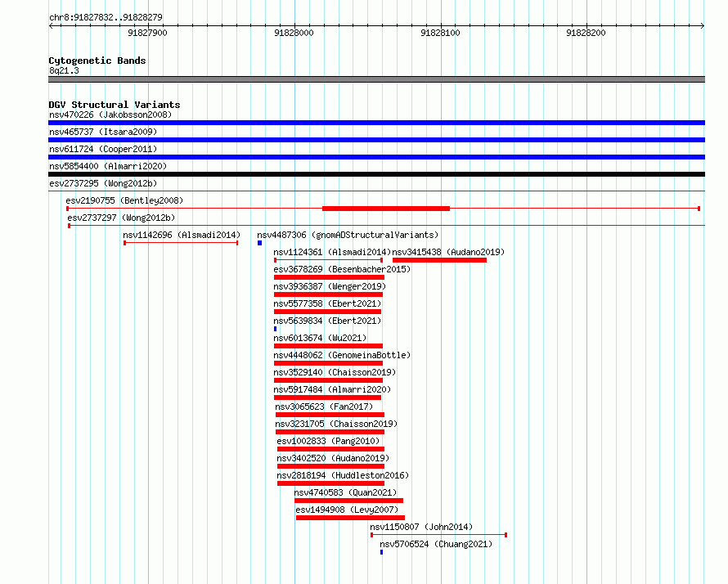Select the nsv3529140 (Chaisson2019) label

coord(335,372)
